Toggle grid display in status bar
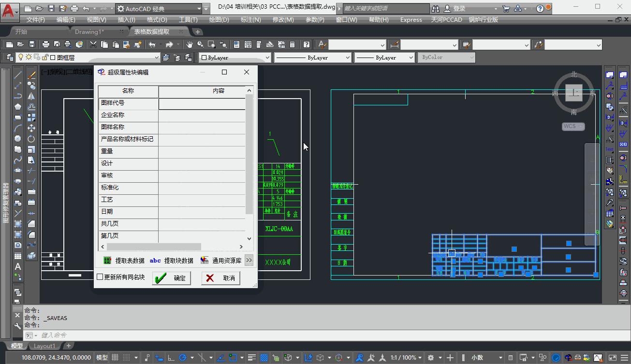Viewport: 631px width, 364px height. point(116,358)
